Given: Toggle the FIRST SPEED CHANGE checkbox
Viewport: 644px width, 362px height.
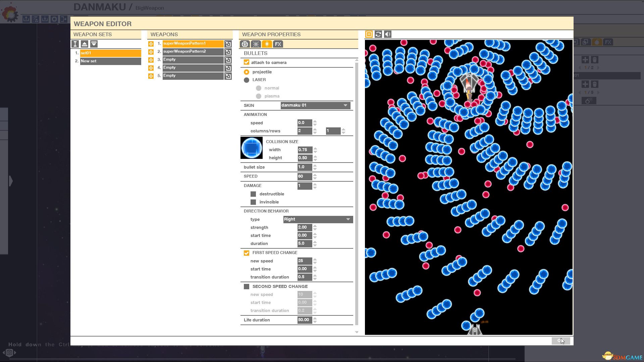Looking at the screenshot, I should click(247, 252).
